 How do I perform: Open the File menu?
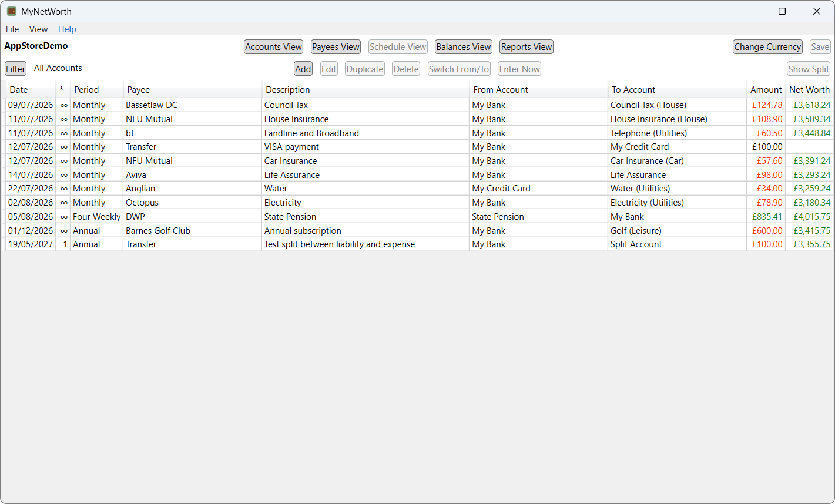tap(12, 29)
